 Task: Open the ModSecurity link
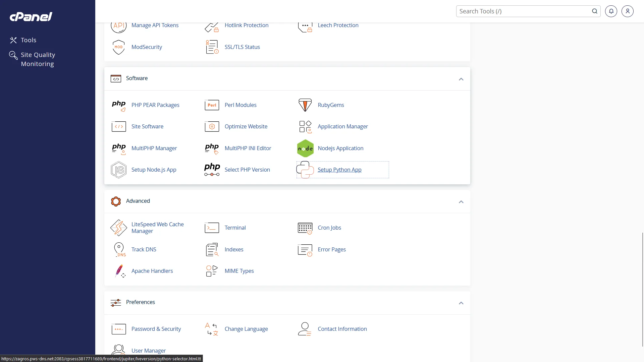coord(147,47)
